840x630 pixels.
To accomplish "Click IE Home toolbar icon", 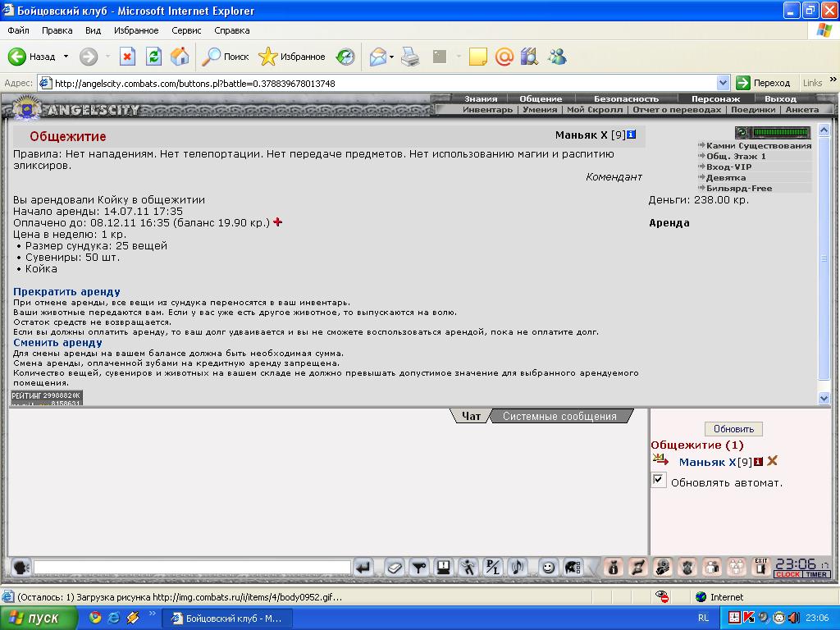I will coord(180,57).
